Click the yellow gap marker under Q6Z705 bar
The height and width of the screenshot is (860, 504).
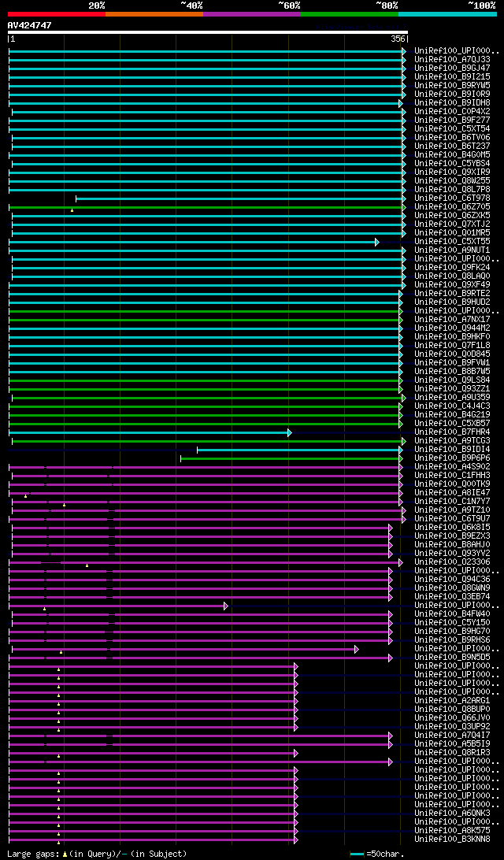tap(72, 210)
